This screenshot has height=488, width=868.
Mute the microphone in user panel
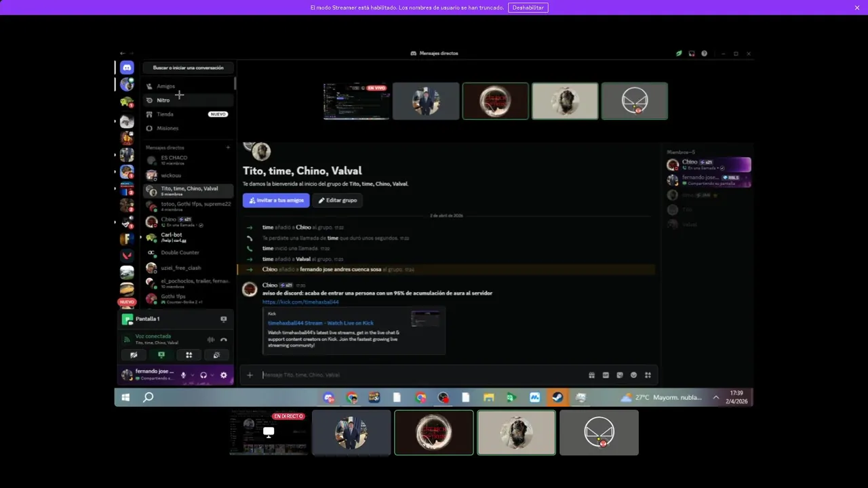[183, 375]
